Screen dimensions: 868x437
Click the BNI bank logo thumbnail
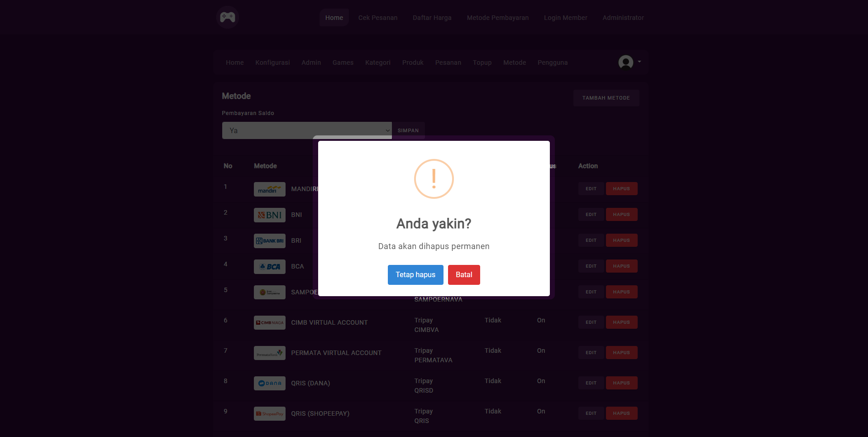point(270,215)
